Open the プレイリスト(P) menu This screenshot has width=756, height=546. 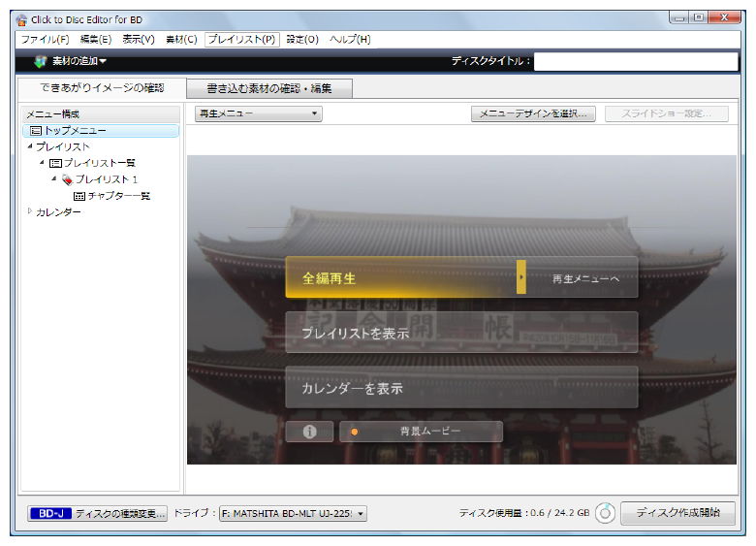[x=241, y=40]
